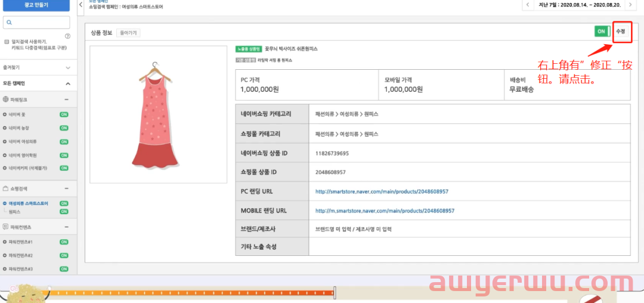Toggle ON badge for 네이버 영어학원

coord(64,155)
